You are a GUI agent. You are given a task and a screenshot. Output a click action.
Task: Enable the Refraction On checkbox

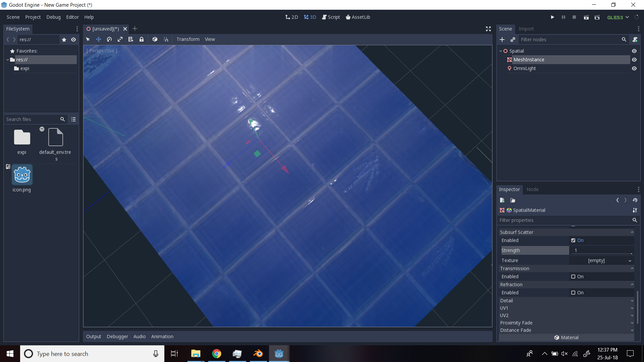pyautogui.click(x=574, y=293)
